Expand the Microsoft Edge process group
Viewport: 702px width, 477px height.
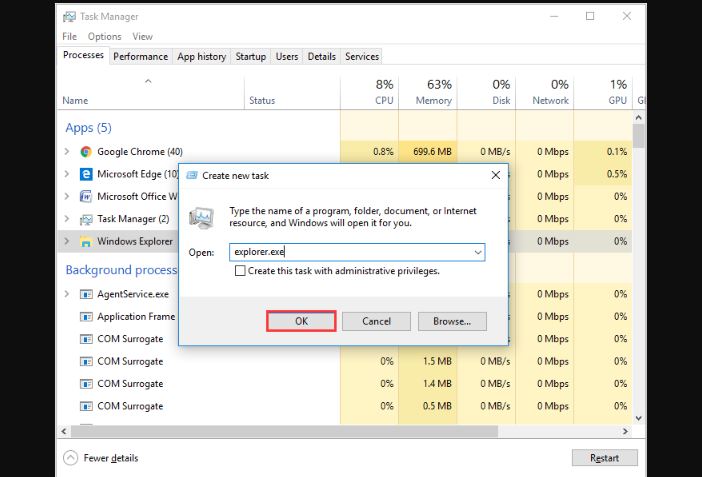tap(67, 174)
